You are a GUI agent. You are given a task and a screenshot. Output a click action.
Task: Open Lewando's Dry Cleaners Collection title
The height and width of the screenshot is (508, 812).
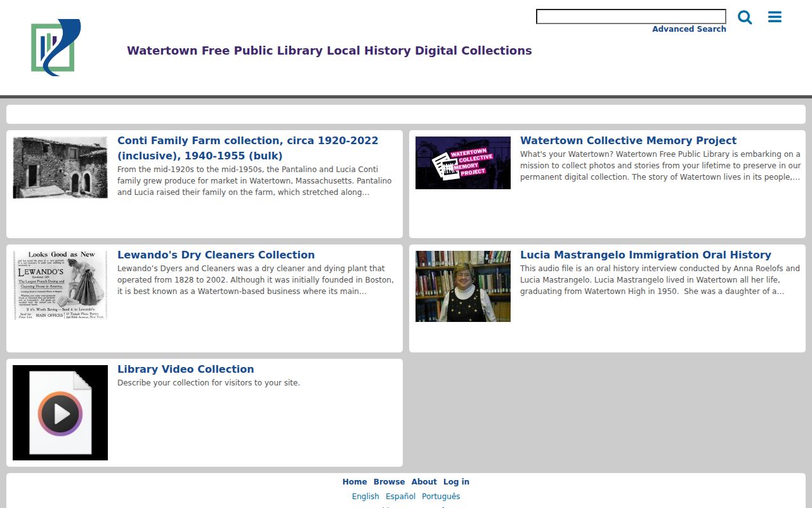pyautogui.click(x=216, y=255)
